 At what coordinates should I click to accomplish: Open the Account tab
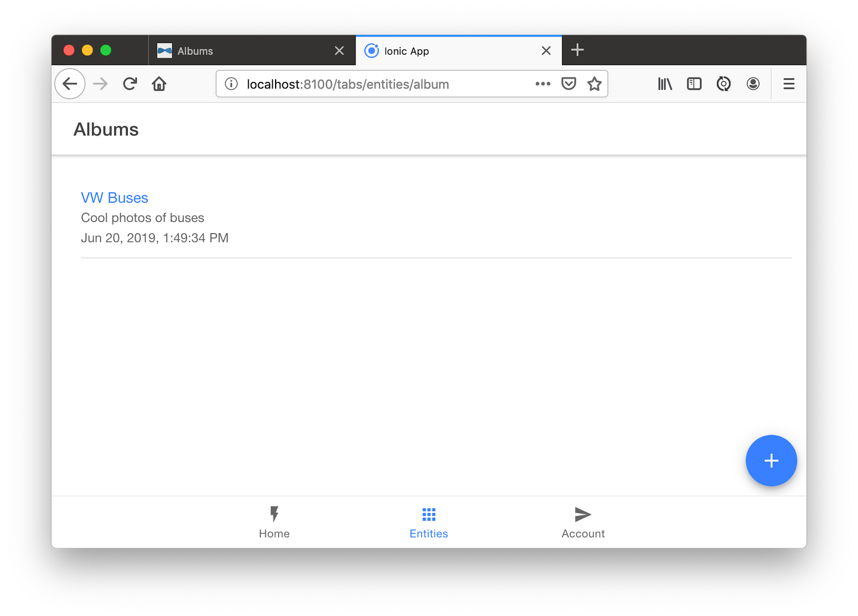pyautogui.click(x=582, y=522)
